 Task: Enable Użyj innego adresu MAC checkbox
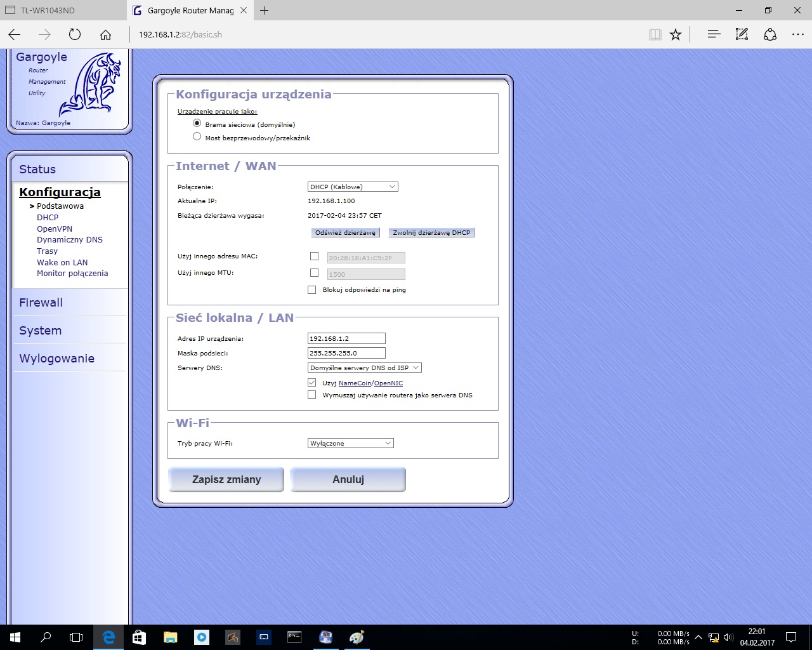pyautogui.click(x=314, y=256)
